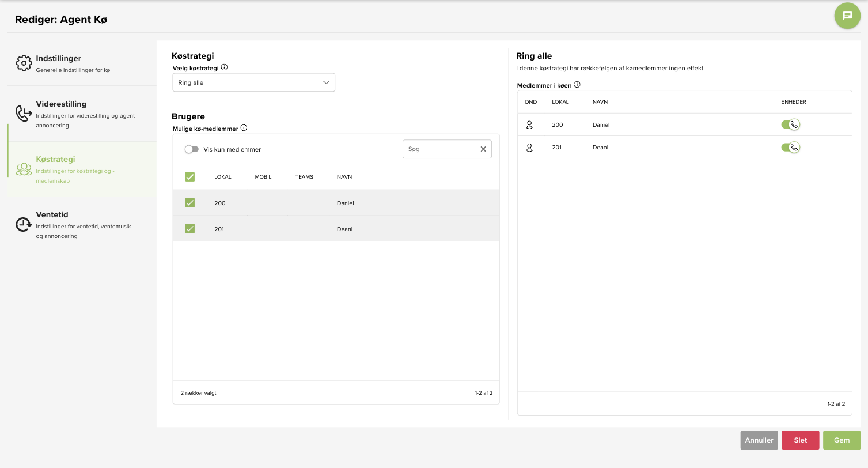Click local 200 in Medlemmer i køen

pyautogui.click(x=558, y=125)
